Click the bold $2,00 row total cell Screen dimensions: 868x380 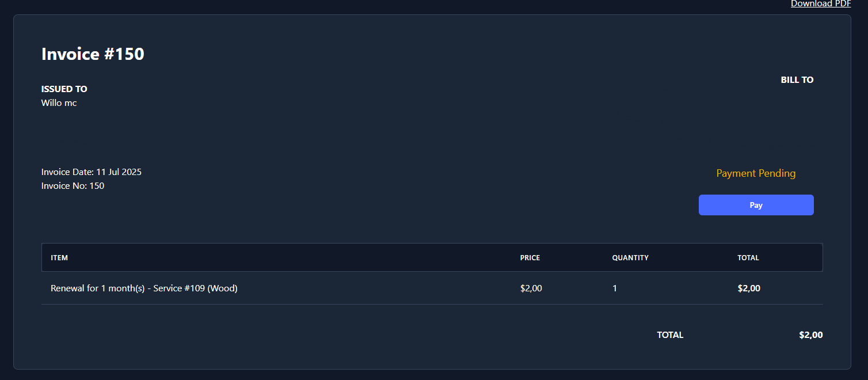click(x=749, y=288)
